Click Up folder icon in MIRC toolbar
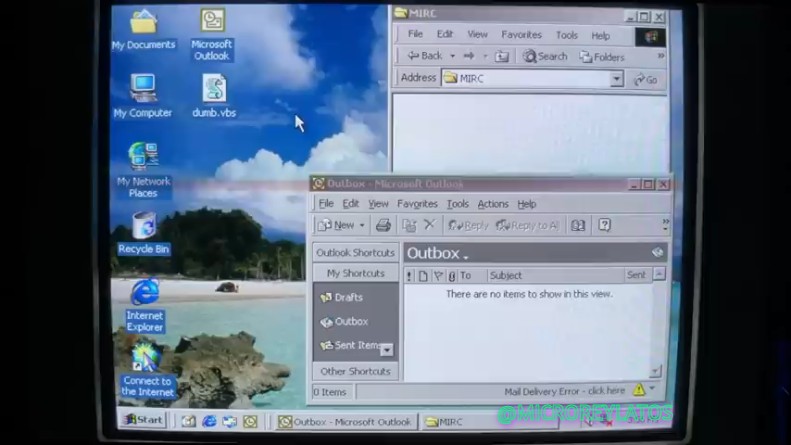 [501, 57]
